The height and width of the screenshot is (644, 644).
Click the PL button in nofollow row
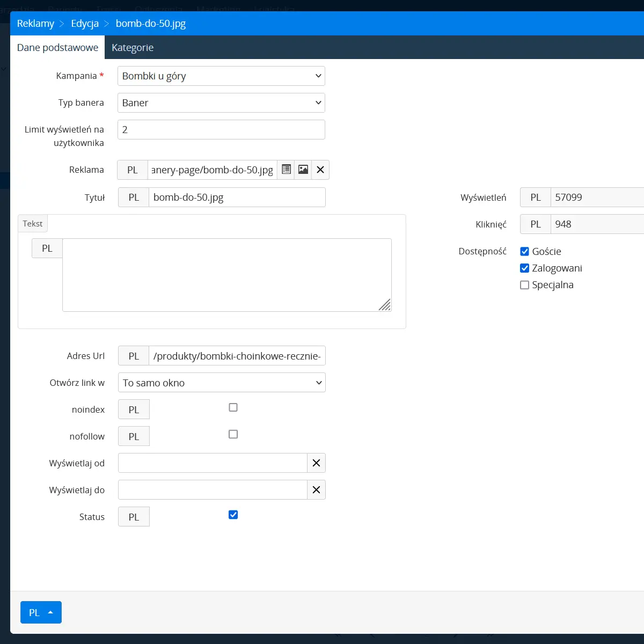(x=134, y=436)
